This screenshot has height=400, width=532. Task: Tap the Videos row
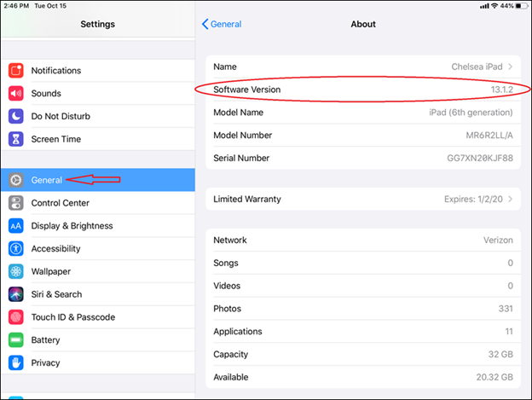363,286
